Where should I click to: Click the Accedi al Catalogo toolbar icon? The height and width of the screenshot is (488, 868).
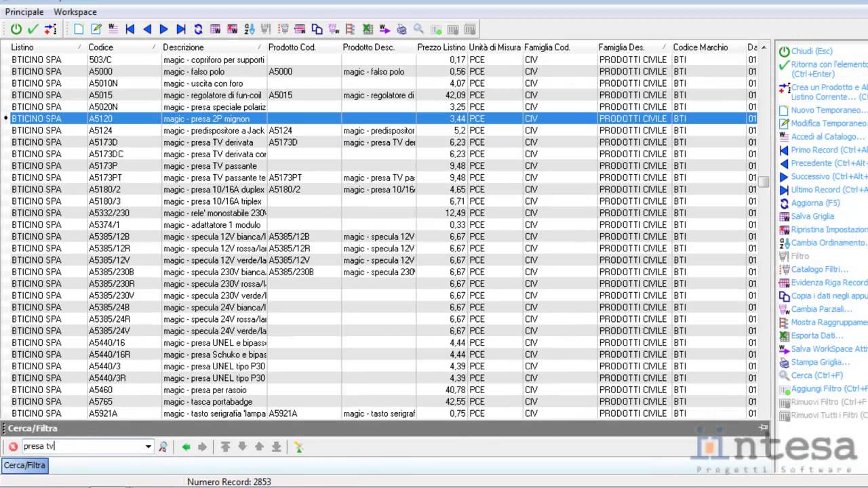113,29
